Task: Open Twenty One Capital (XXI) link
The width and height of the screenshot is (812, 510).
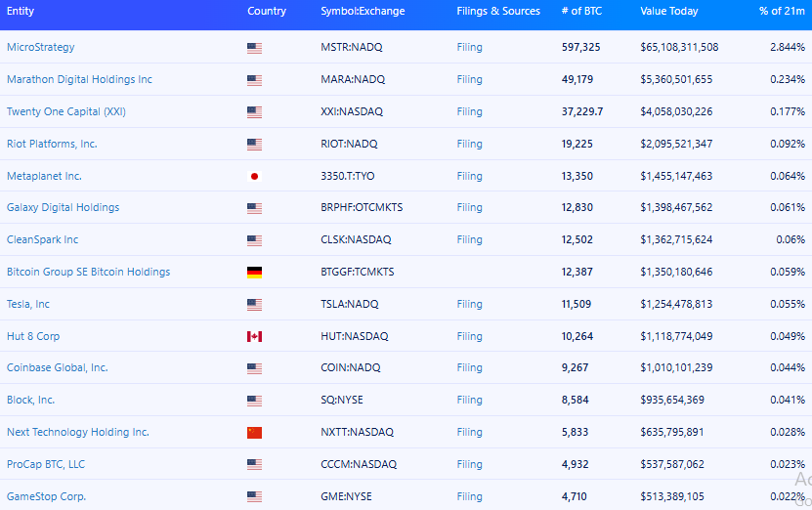Action: pyautogui.click(x=66, y=111)
